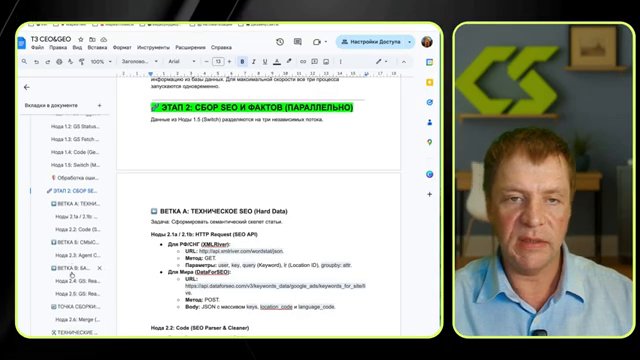The width and height of the screenshot is (640, 360).
Task: Decrease font size with minus button
Action: coord(207,62)
